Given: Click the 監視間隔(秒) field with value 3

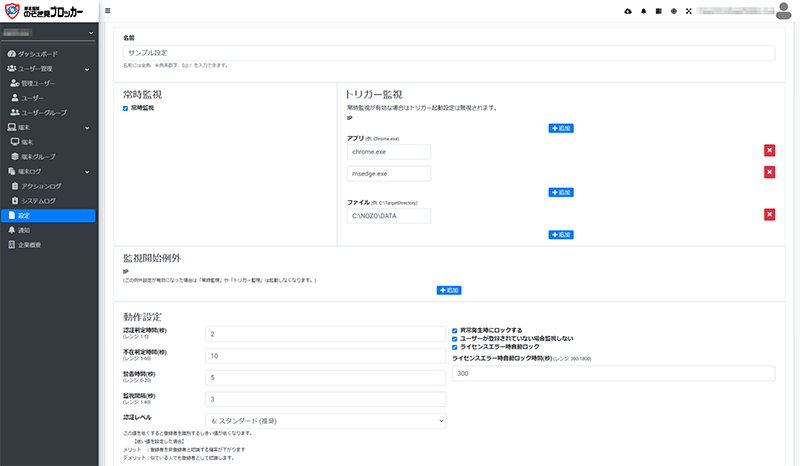Looking at the screenshot, I should point(326,399).
